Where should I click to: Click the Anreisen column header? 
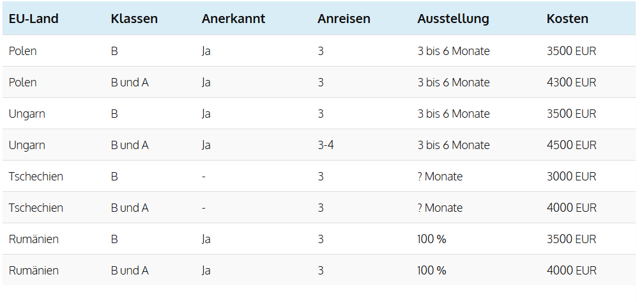[344, 19]
